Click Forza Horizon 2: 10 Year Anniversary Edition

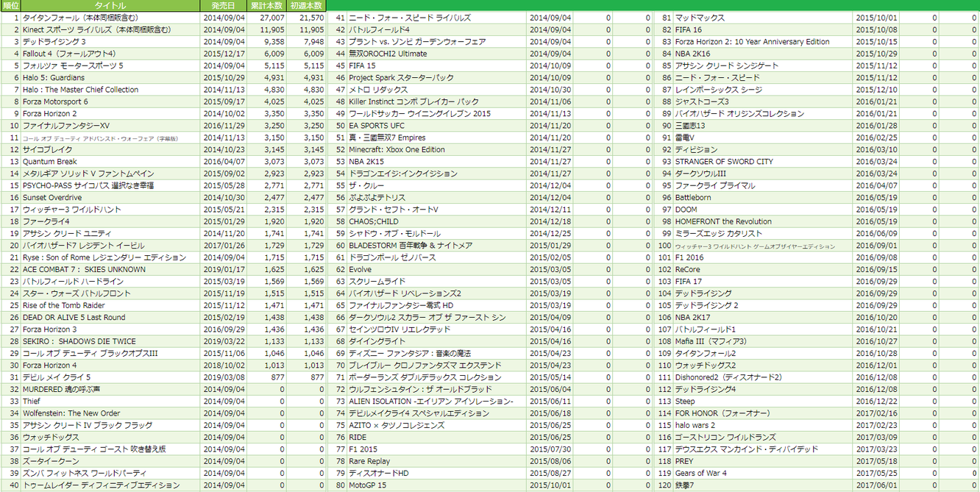pos(752,42)
